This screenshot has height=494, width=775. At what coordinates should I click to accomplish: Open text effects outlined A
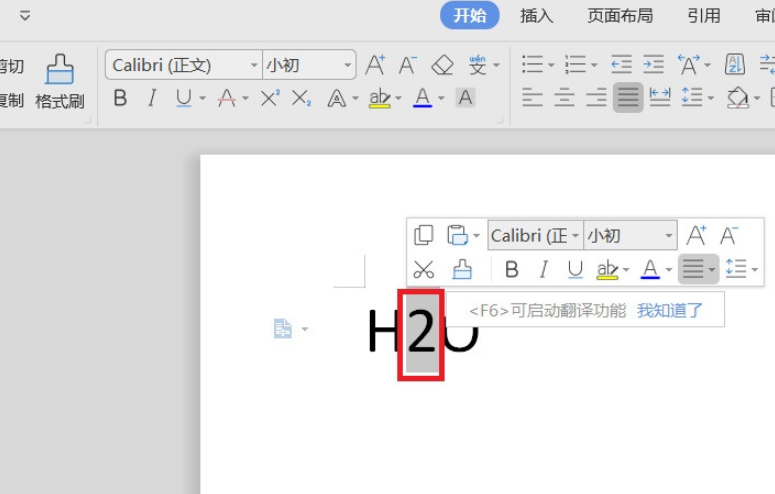pos(337,98)
